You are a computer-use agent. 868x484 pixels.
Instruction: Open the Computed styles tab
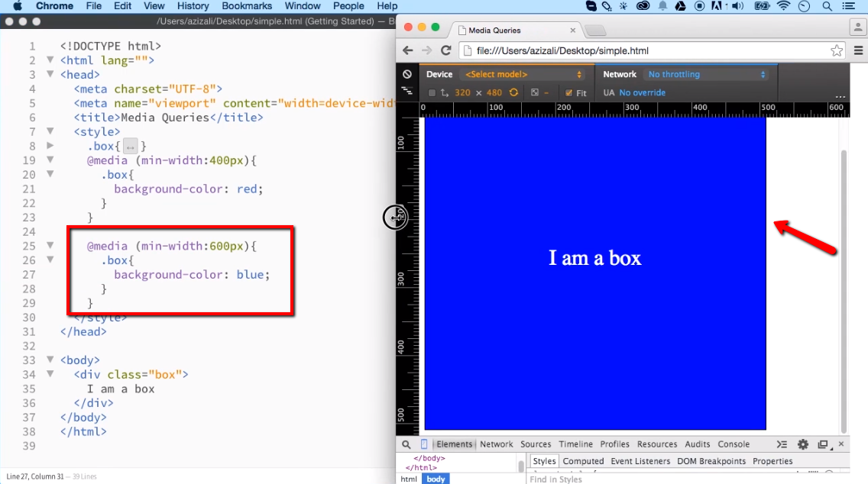tap(583, 461)
